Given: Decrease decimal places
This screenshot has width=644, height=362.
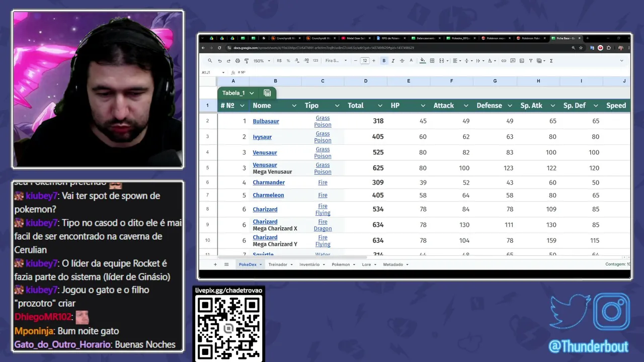Looking at the screenshot, I should pos(297,61).
